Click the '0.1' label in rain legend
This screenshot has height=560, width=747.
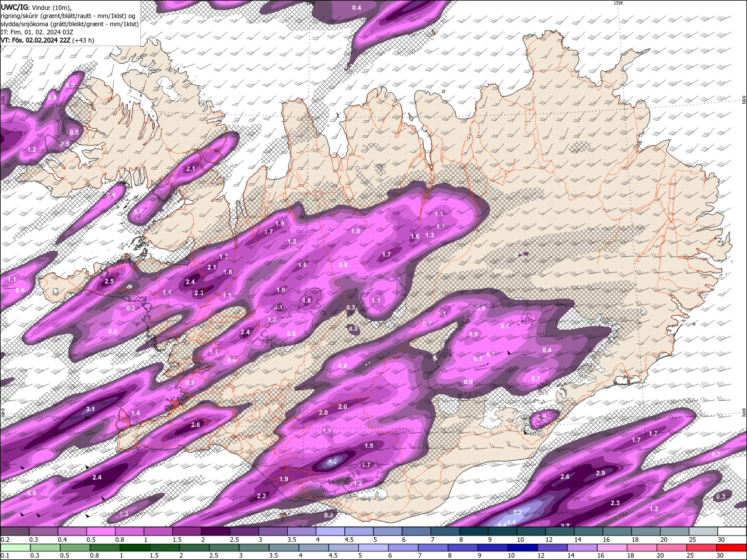tap(4, 556)
